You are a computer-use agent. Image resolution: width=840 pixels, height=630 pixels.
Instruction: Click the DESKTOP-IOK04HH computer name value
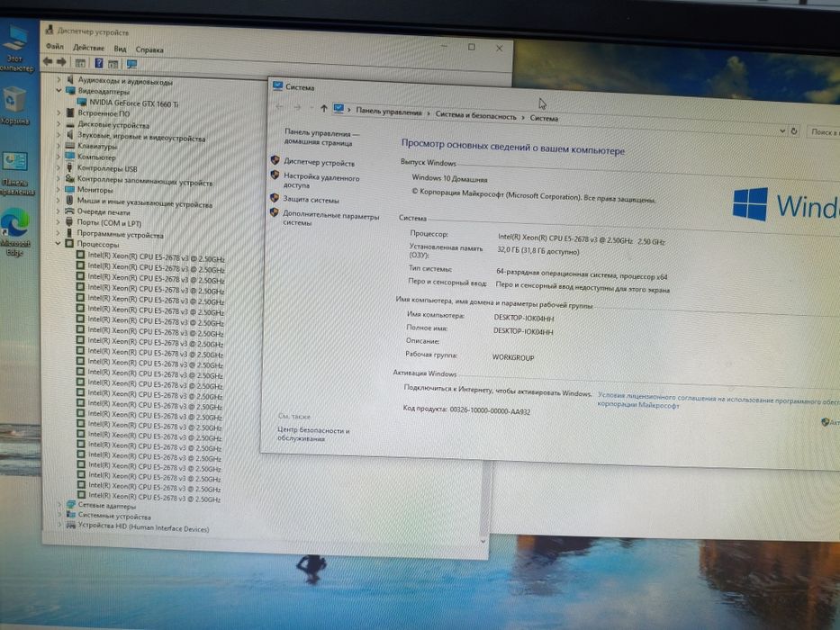pos(524,319)
